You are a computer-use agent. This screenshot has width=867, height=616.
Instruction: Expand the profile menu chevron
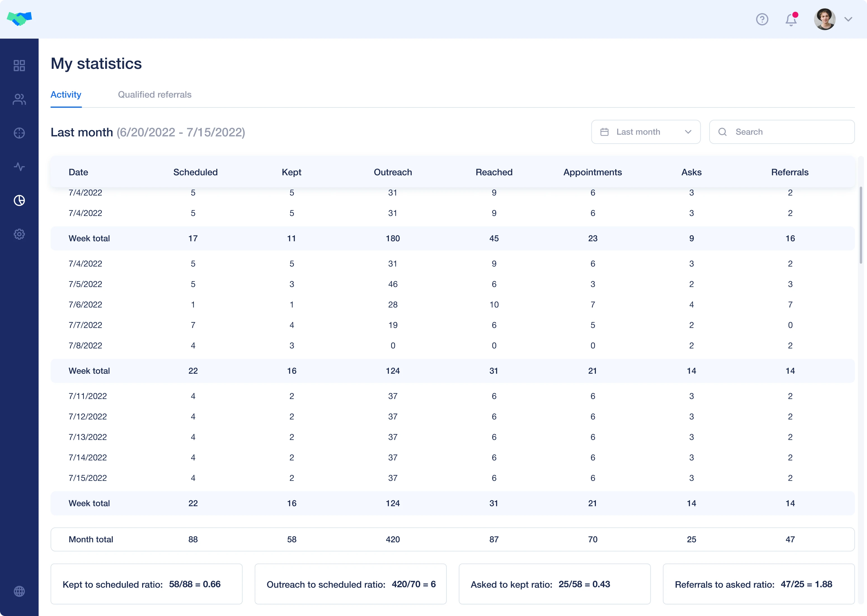(x=849, y=19)
